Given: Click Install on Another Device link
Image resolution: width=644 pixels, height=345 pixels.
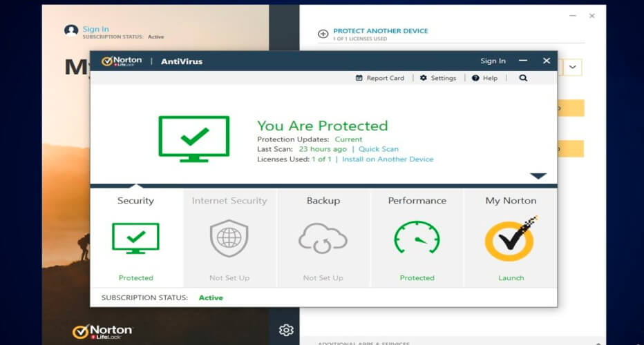Looking at the screenshot, I should tap(388, 159).
